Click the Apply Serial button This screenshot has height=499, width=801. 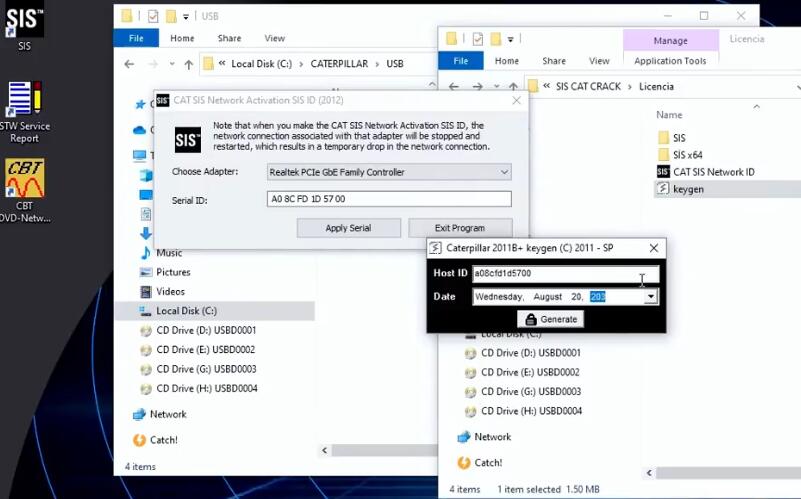point(348,228)
